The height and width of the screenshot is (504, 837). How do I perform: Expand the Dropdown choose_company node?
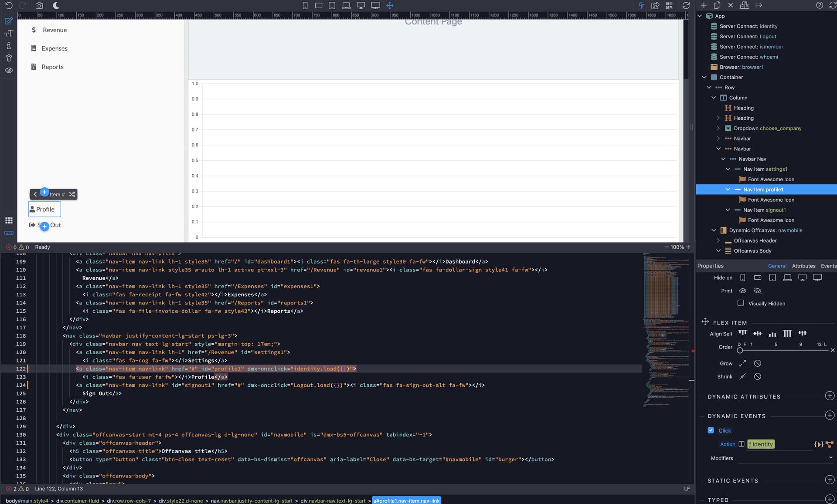click(718, 128)
